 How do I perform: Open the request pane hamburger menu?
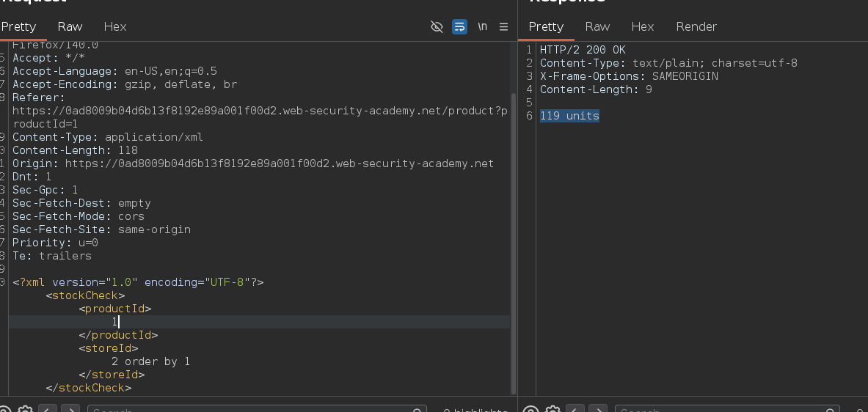(504, 26)
